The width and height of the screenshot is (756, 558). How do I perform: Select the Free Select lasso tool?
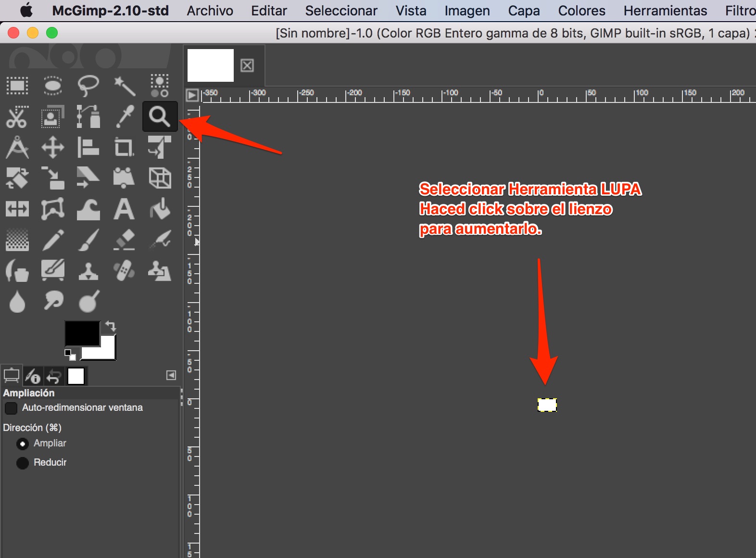(88, 86)
